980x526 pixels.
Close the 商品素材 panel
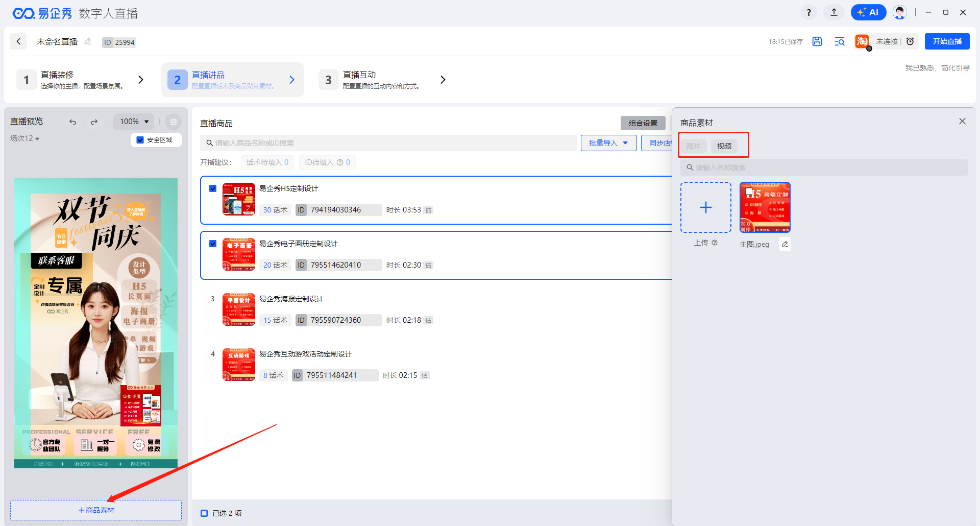click(x=962, y=122)
